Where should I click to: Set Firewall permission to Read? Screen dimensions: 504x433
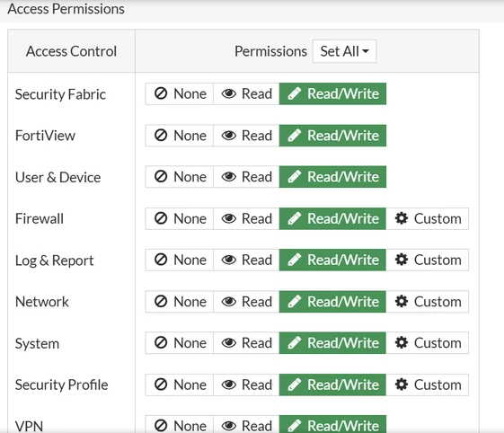[246, 218]
